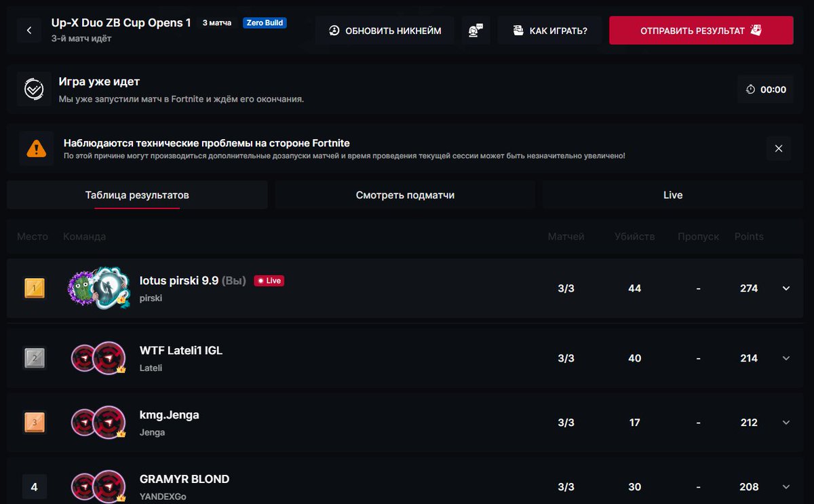Click the Убийств column header
The height and width of the screenshot is (504, 814).
point(634,237)
